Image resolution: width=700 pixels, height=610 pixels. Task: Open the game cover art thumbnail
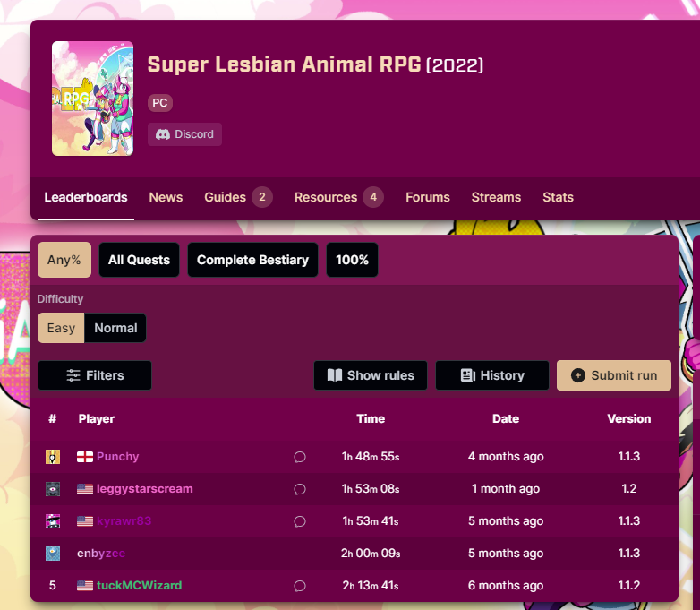pyautogui.click(x=92, y=99)
